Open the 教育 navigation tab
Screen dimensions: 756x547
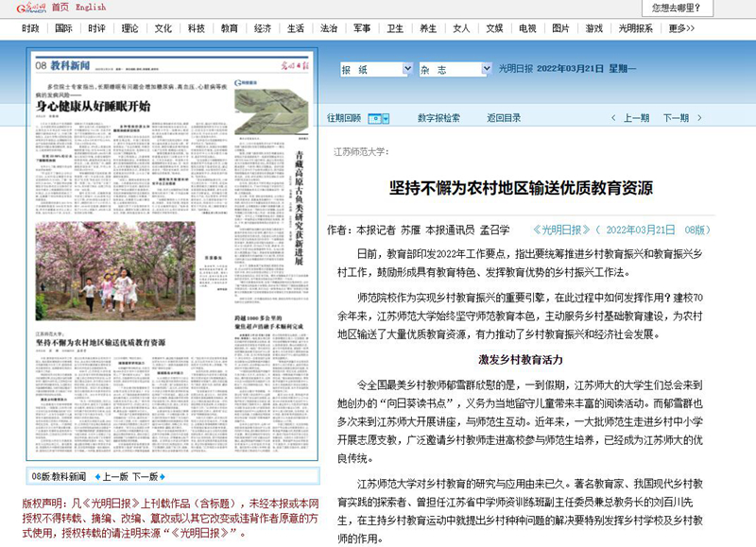coord(230,28)
